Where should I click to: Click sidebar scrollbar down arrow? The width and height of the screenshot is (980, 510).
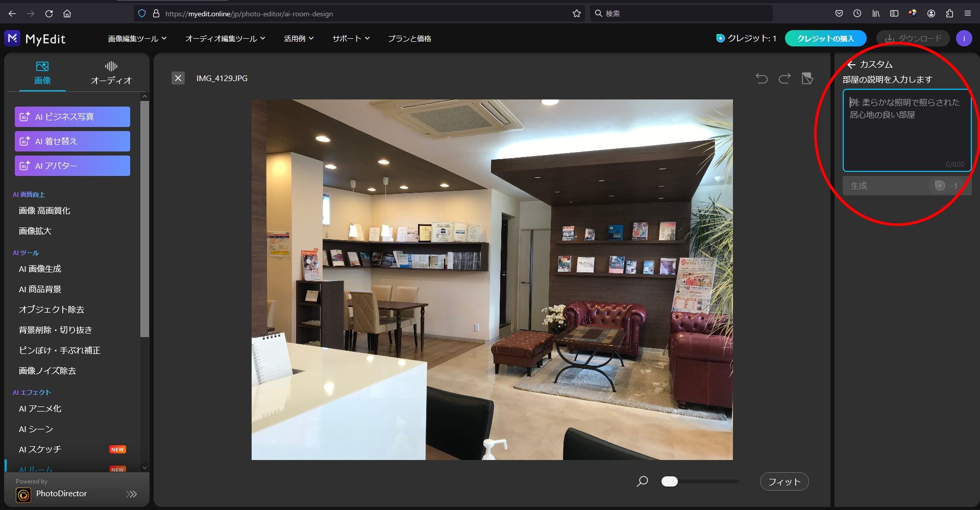tap(145, 467)
